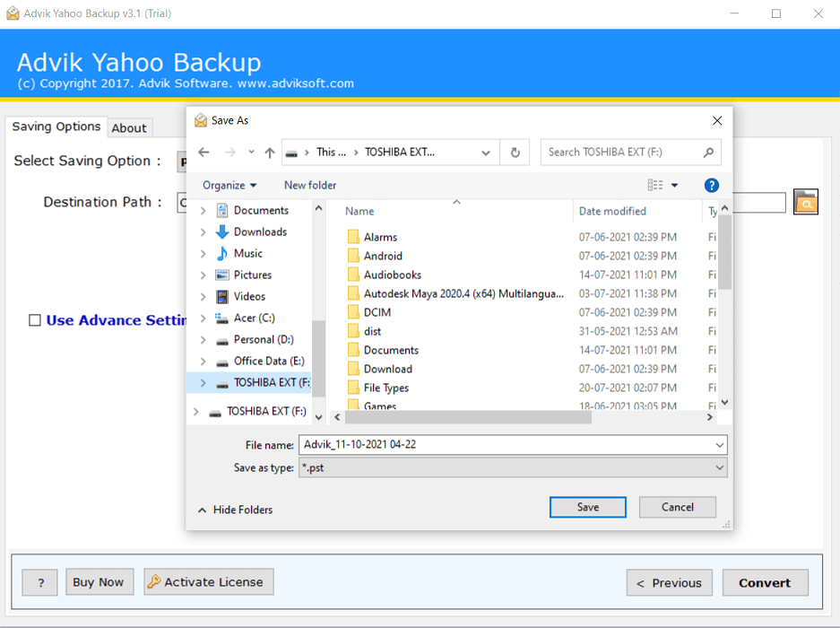The image size is (840, 628).
Task: Refresh the TOSHIBA EXT folder listing
Action: click(x=515, y=153)
